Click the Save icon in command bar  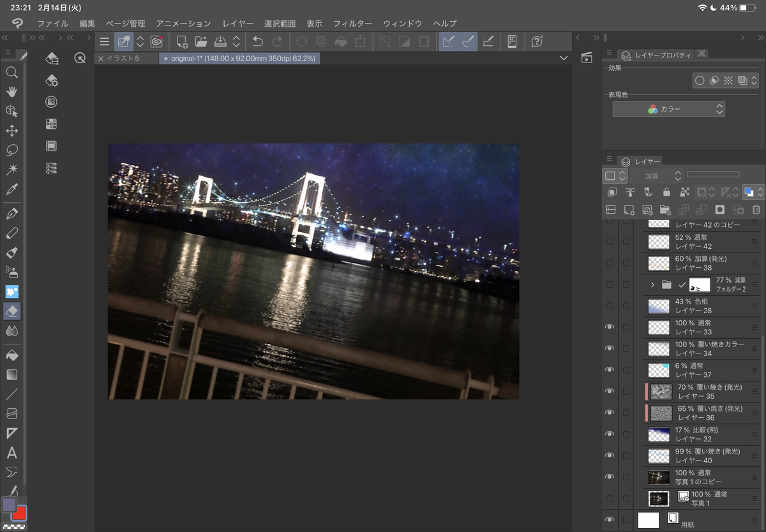point(220,41)
